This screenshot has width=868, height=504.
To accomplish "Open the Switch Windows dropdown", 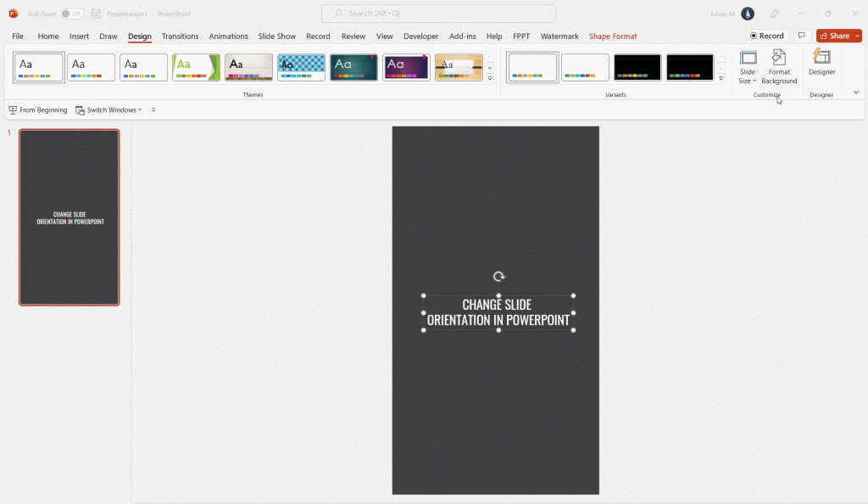I will coord(109,109).
